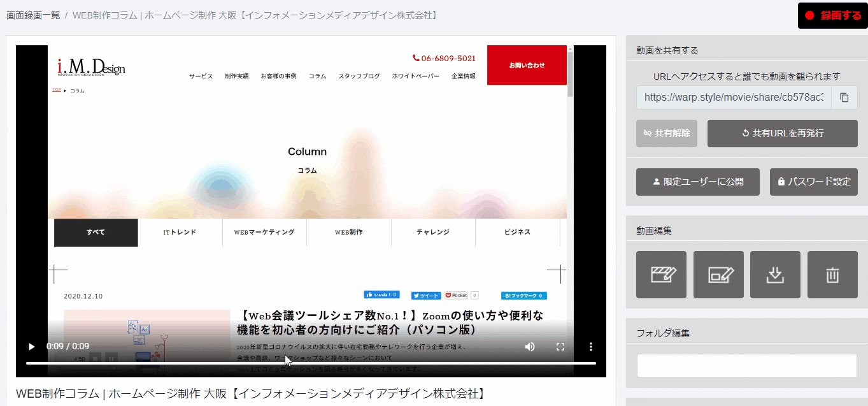Click the red 録画する record button
The width and height of the screenshot is (868, 406).
coord(833,16)
